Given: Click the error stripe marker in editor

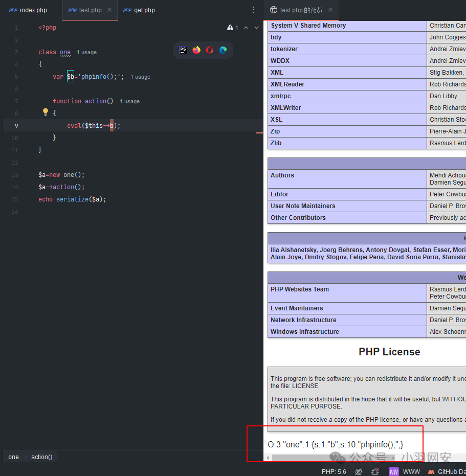Looking at the screenshot, I should pos(259,133).
